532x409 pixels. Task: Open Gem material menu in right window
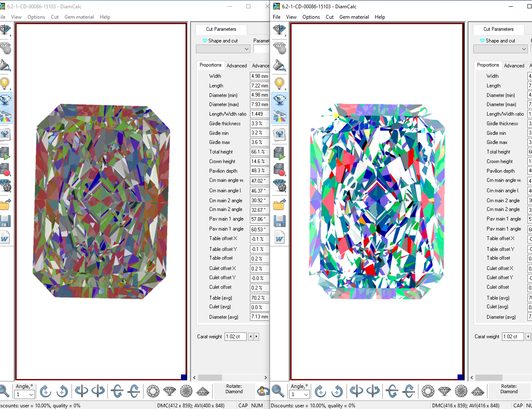(354, 17)
